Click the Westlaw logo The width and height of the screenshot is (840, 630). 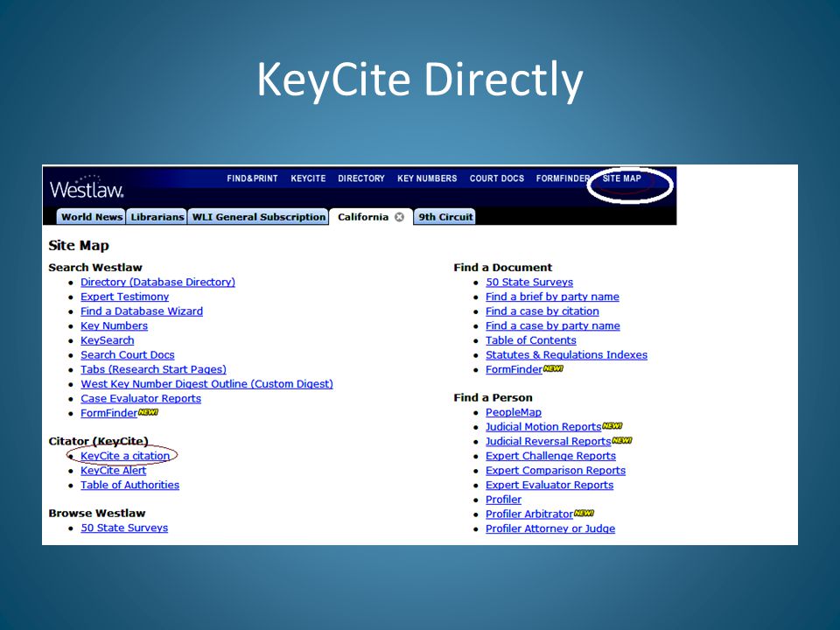pyautogui.click(x=87, y=187)
